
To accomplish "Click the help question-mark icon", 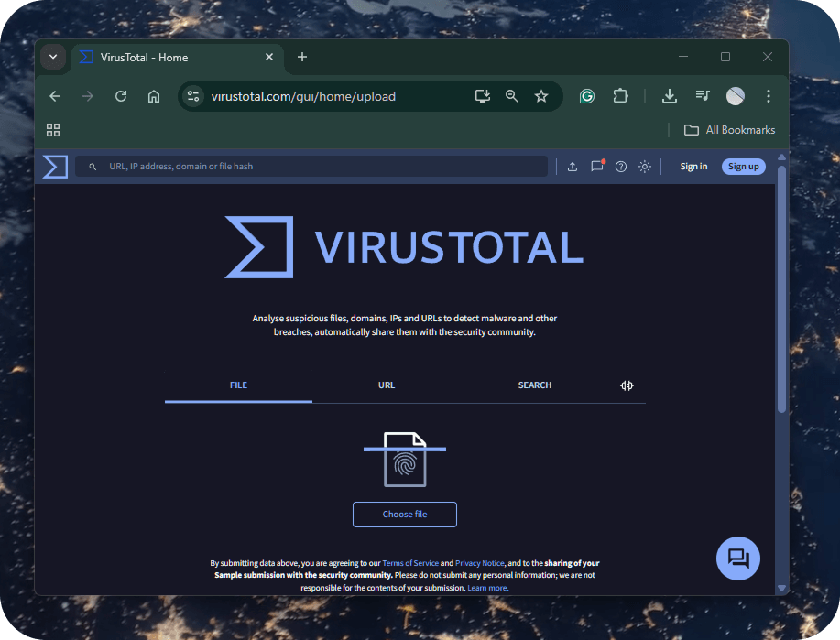I will coord(621,167).
